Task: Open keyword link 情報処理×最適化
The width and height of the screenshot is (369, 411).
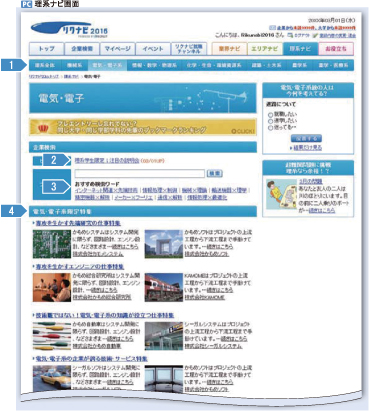Action: [207, 197]
